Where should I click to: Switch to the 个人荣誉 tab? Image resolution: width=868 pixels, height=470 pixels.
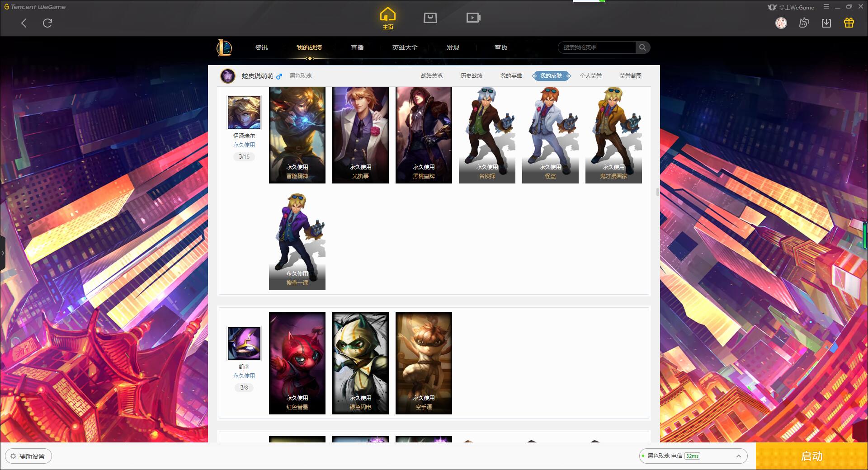591,76
